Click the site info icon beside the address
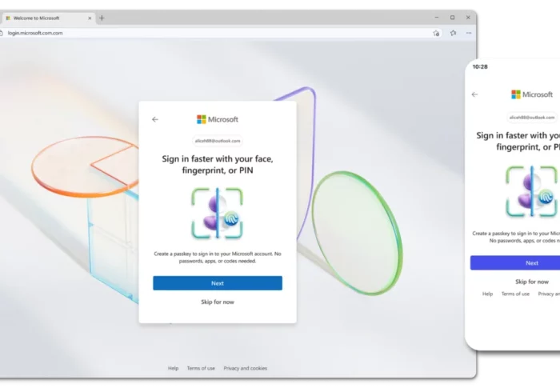Image resolution: width=560 pixels, height=392 pixels. click(2, 33)
